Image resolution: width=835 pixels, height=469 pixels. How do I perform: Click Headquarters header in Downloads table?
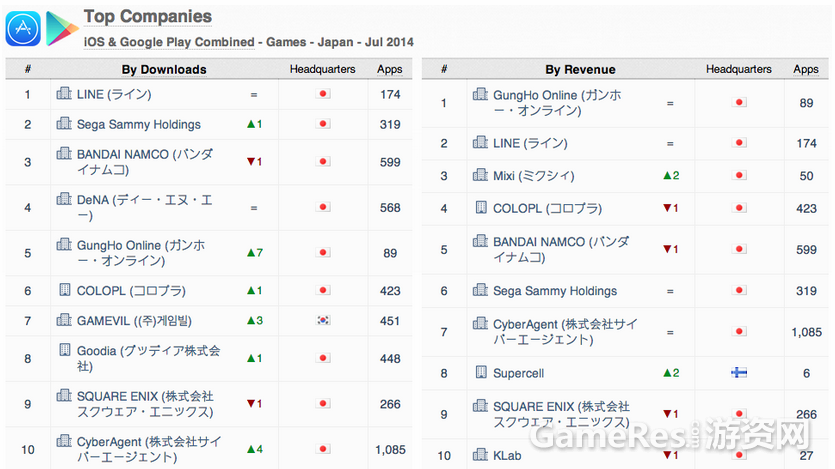[x=322, y=69]
